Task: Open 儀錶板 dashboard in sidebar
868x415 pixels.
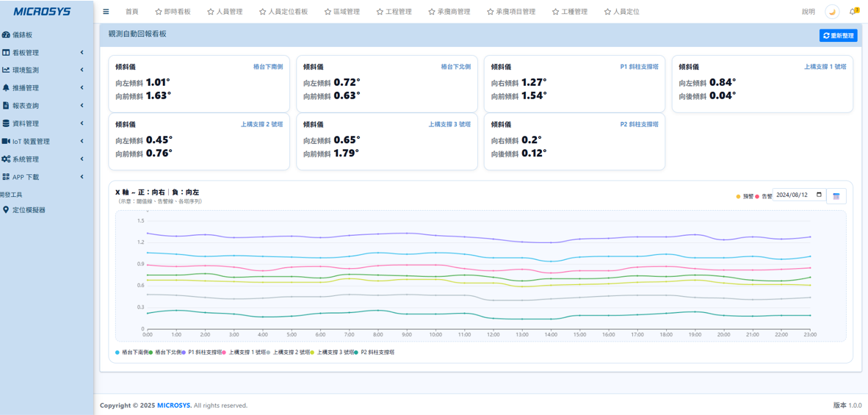Action: click(x=22, y=35)
